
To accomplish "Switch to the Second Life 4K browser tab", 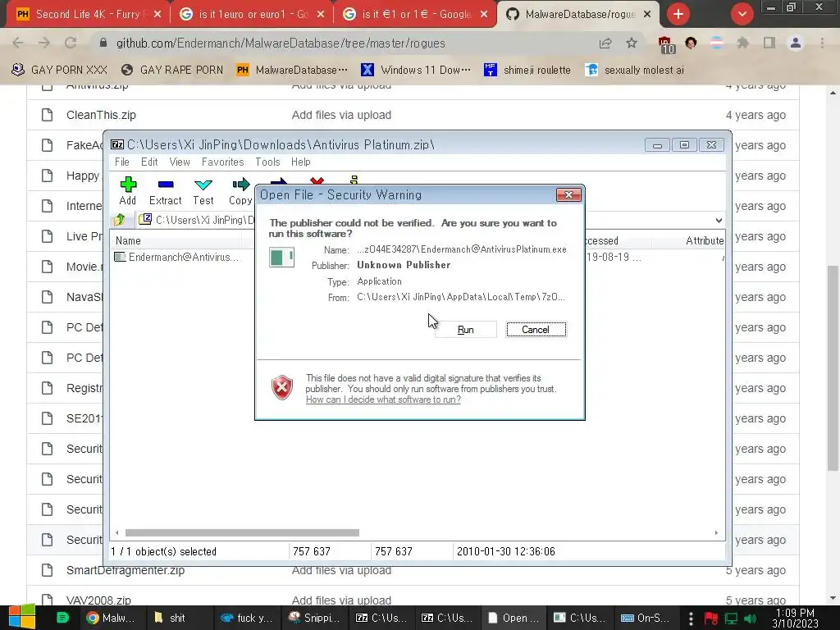I will pos(87,15).
